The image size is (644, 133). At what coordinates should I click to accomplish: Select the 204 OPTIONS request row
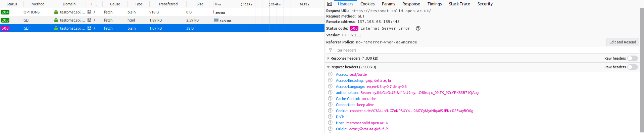point(162,12)
